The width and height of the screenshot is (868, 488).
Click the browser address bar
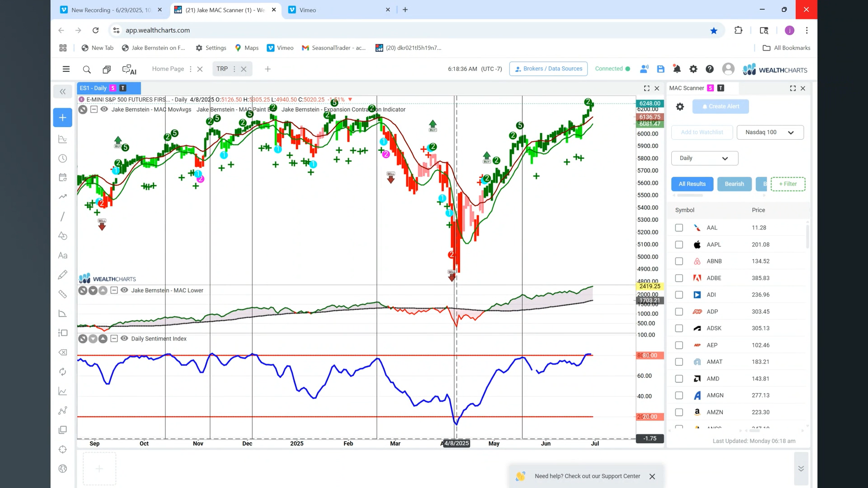pos(416,30)
